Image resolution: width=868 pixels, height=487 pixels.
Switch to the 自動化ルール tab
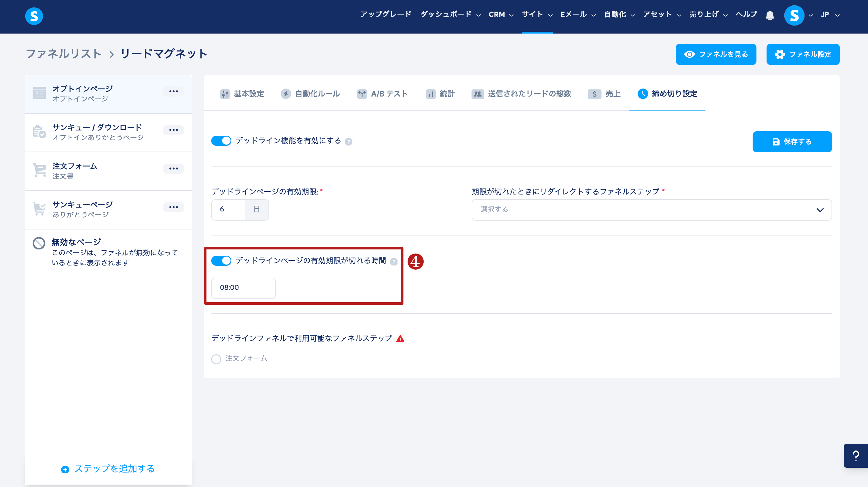pyautogui.click(x=310, y=94)
